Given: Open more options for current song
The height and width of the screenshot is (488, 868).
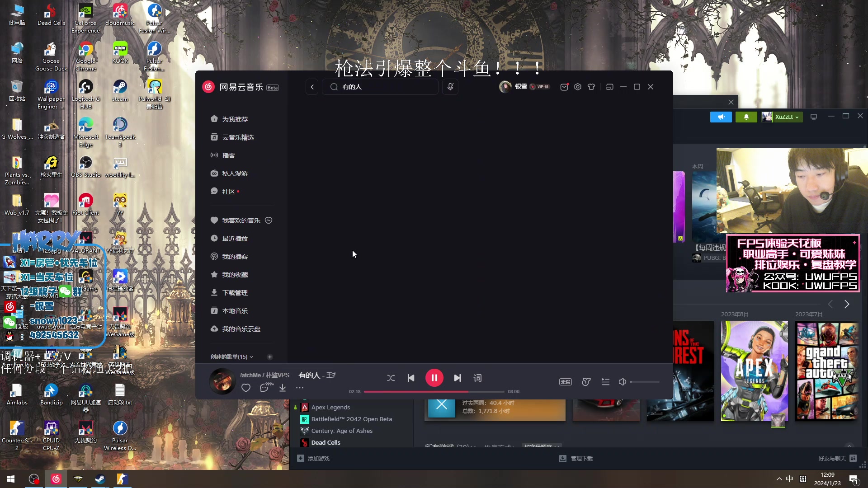Looking at the screenshot, I should pyautogui.click(x=300, y=388).
